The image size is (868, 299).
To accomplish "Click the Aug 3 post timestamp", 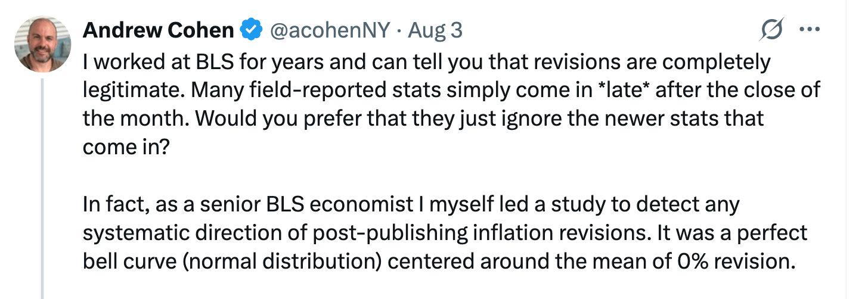I will 435,30.
